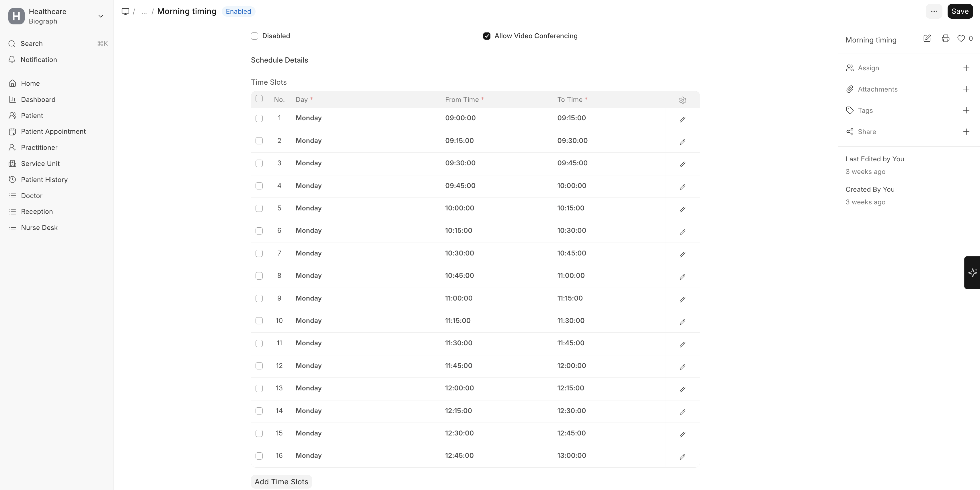This screenshot has width=980, height=490.
Task: Open table settings gear icon
Action: pos(683,100)
